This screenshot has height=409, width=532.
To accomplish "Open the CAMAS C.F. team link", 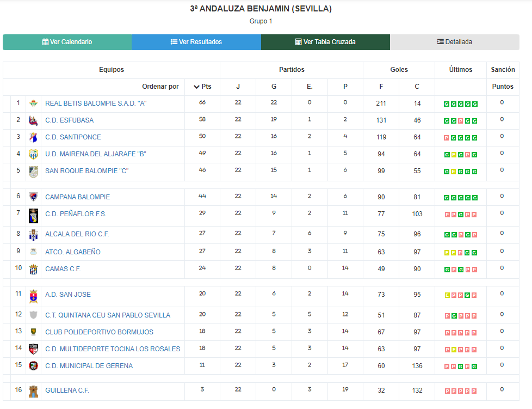I will [63, 269].
